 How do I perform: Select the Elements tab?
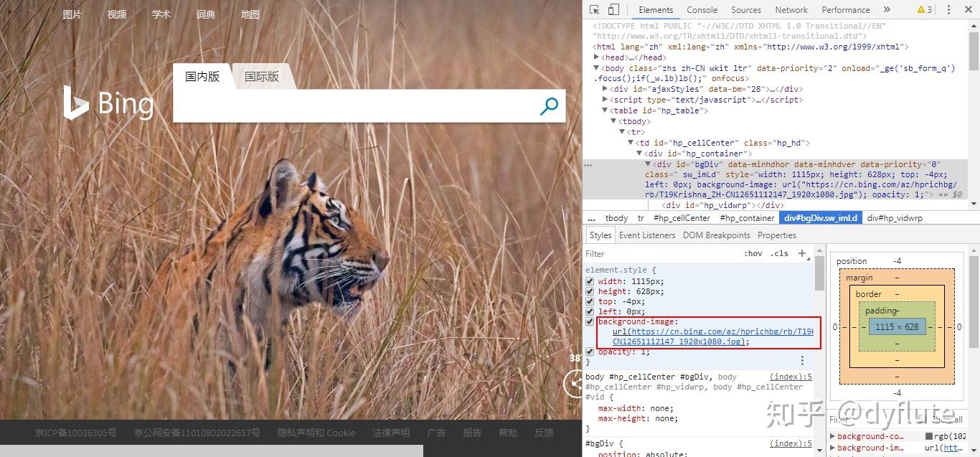click(x=656, y=10)
